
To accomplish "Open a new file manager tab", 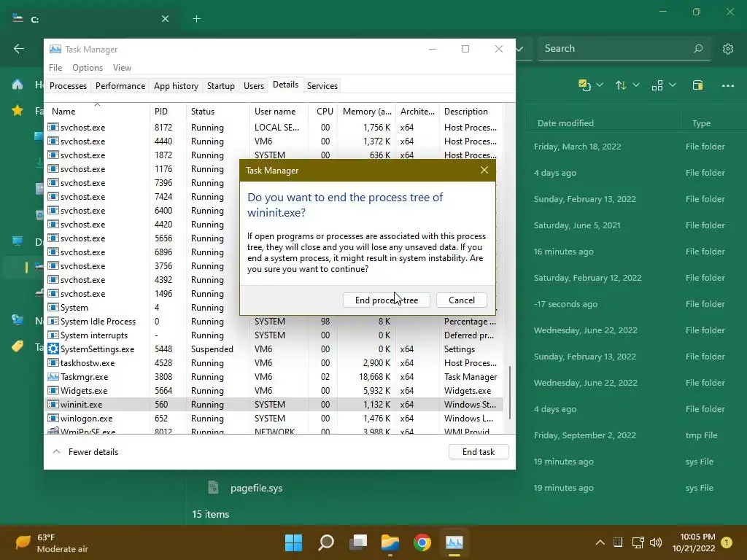I will pyautogui.click(x=197, y=19).
